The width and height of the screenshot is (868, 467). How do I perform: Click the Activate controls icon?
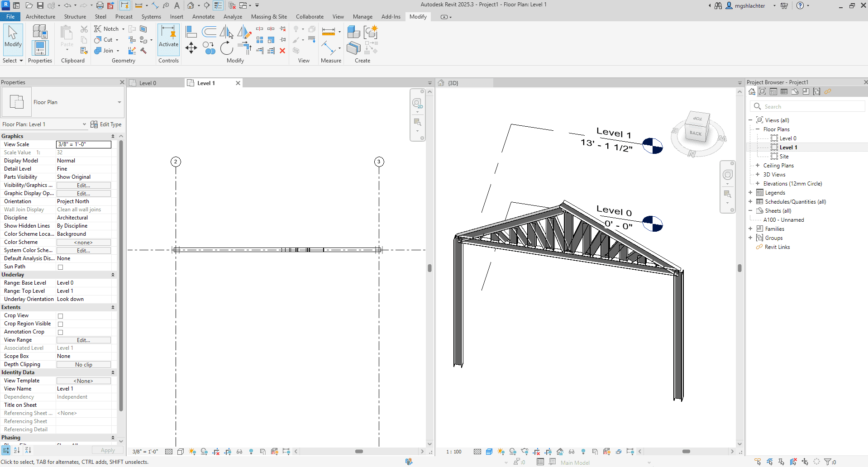click(168, 40)
